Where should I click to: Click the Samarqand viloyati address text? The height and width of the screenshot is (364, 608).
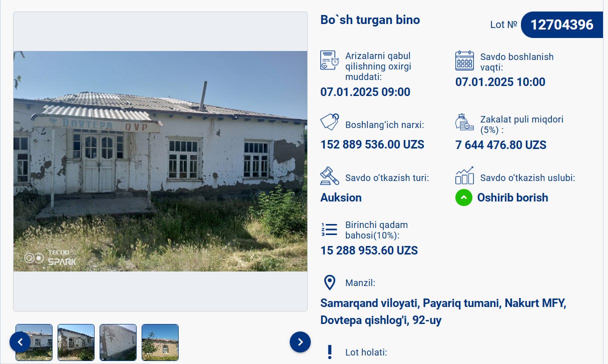[x=443, y=311]
